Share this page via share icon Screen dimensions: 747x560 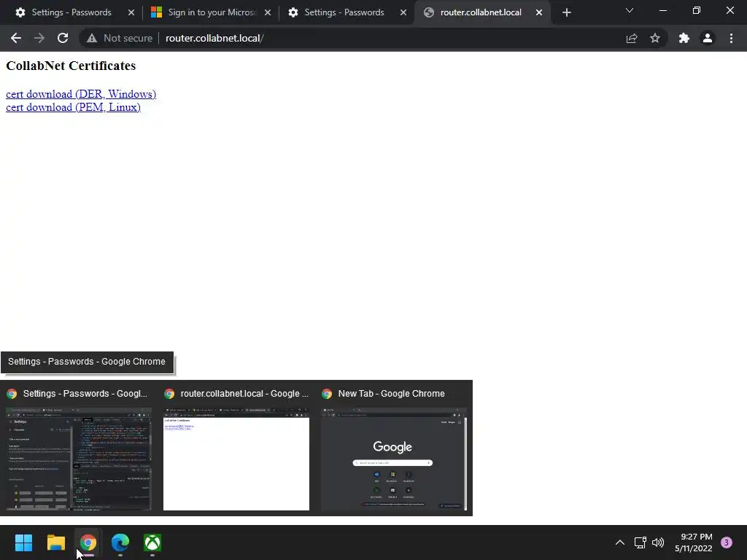pos(632,38)
